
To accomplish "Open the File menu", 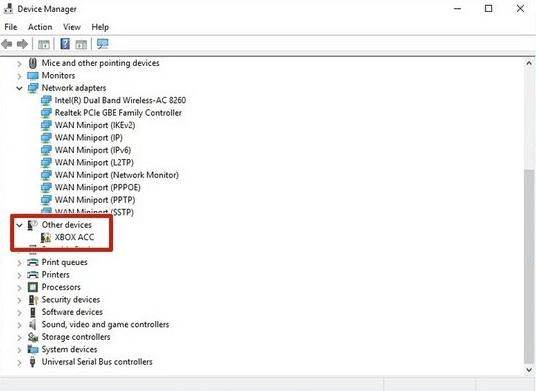I will coord(11,27).
